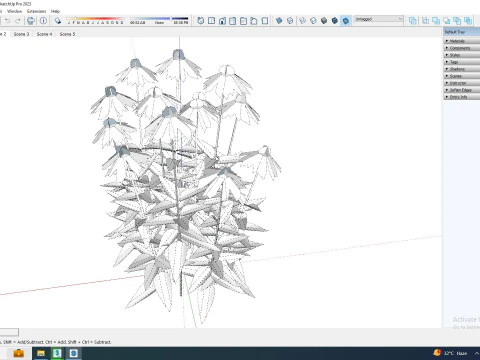Click the Measurements input box
The image size is (480, 360).
(9, 332)
